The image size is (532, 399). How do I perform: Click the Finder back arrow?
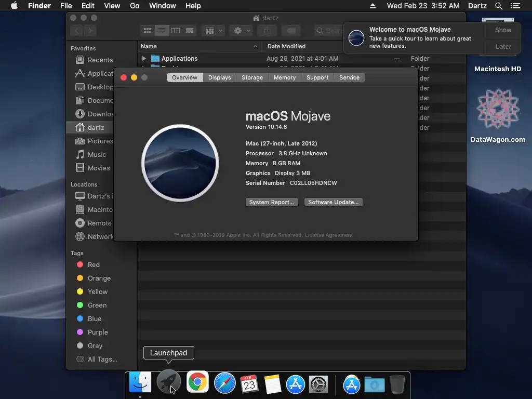77,31
